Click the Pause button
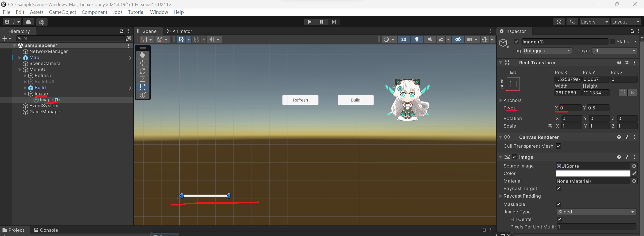Screen dimensions: 644x236 [x=321, y=22]
